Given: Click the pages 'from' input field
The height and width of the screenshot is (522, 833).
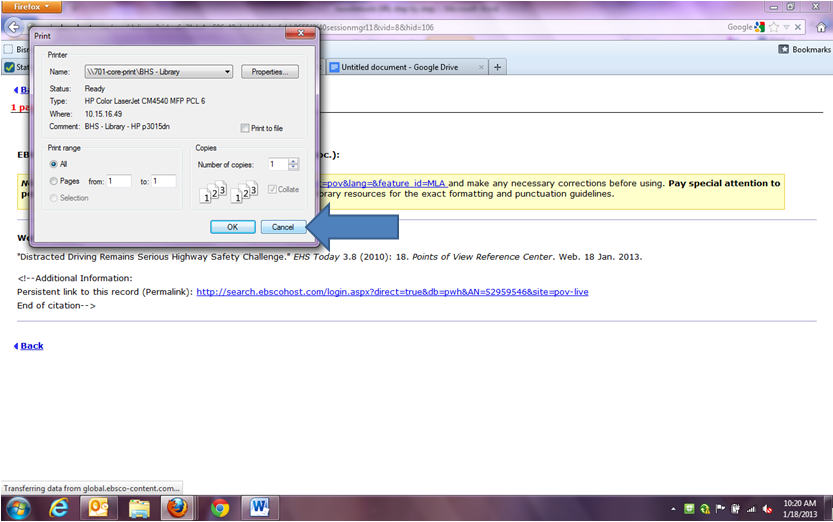Looking at the screenshot, I should 118,181.
